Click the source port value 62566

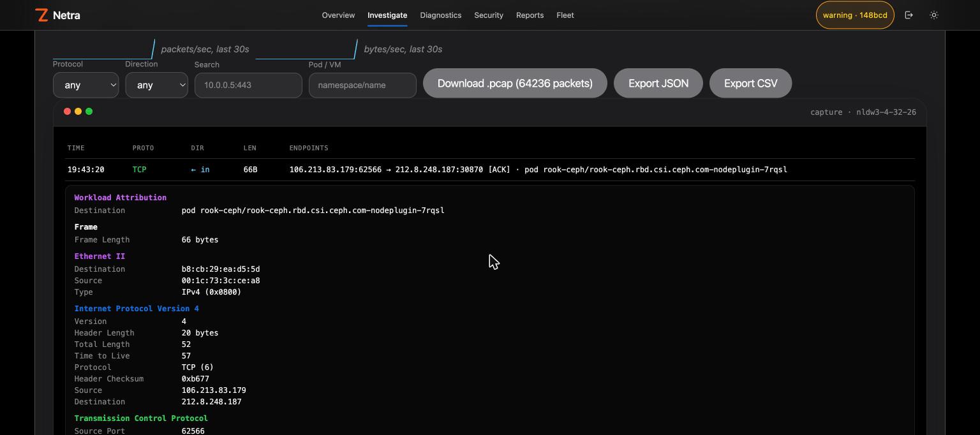point(193,431)
